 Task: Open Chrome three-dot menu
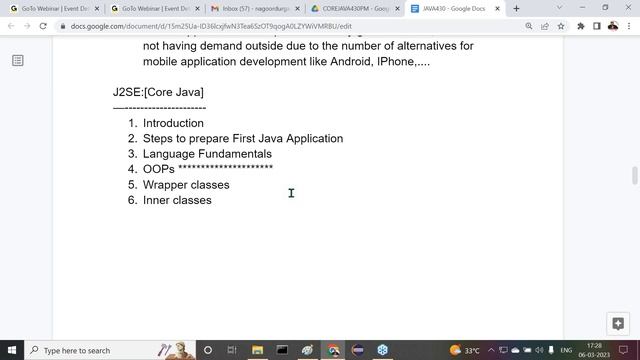point(629,26)
